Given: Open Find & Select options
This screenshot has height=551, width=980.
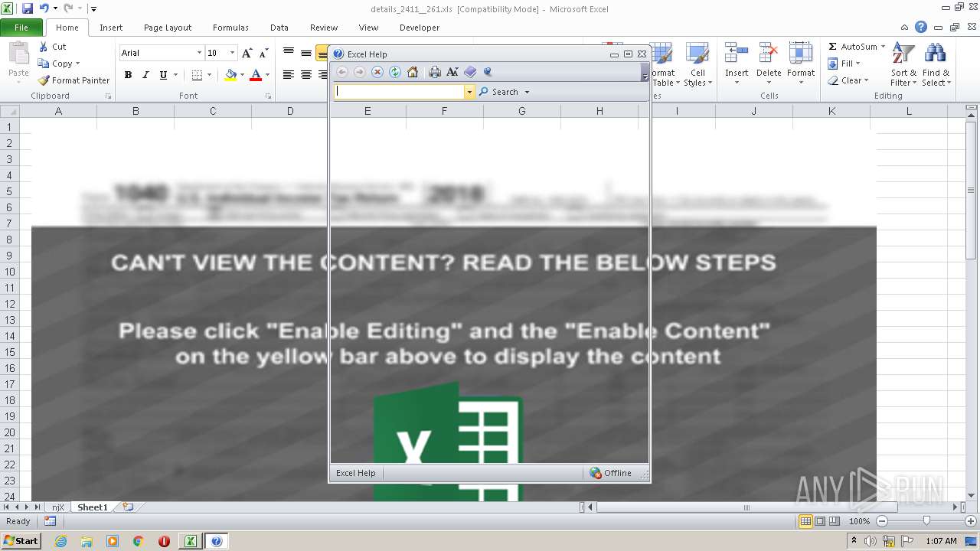Looking at the screenshot, I should 936,64.
